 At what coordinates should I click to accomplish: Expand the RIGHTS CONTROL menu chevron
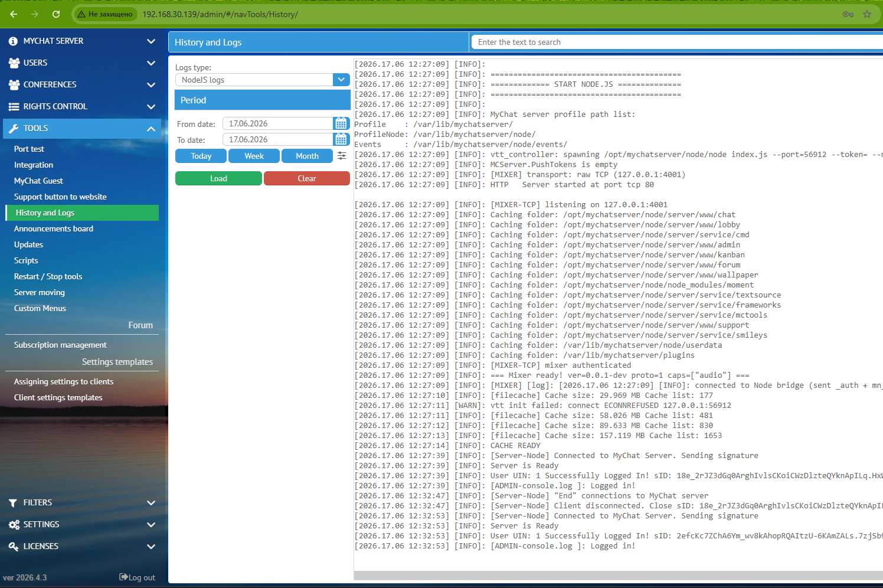151,107
